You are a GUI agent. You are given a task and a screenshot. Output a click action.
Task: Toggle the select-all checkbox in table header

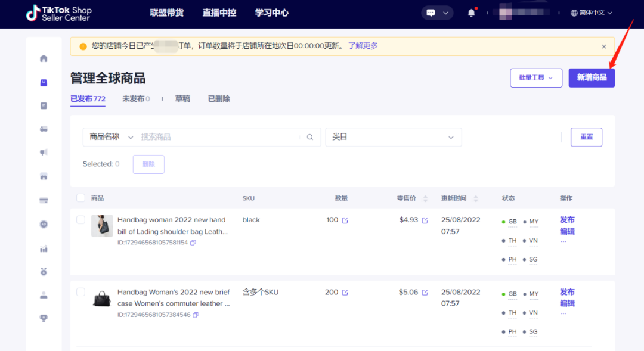81,198
